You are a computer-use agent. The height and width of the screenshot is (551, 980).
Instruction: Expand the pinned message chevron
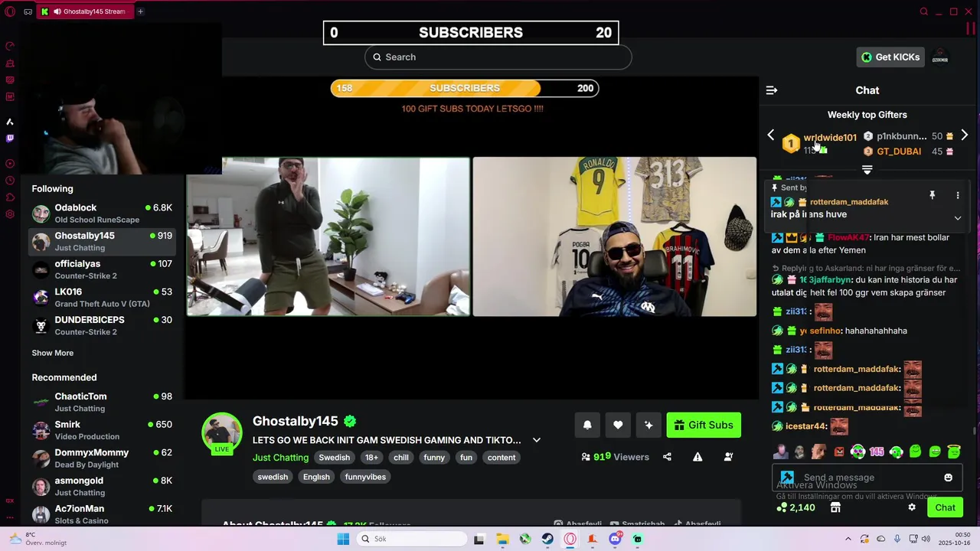coord(957,218)
